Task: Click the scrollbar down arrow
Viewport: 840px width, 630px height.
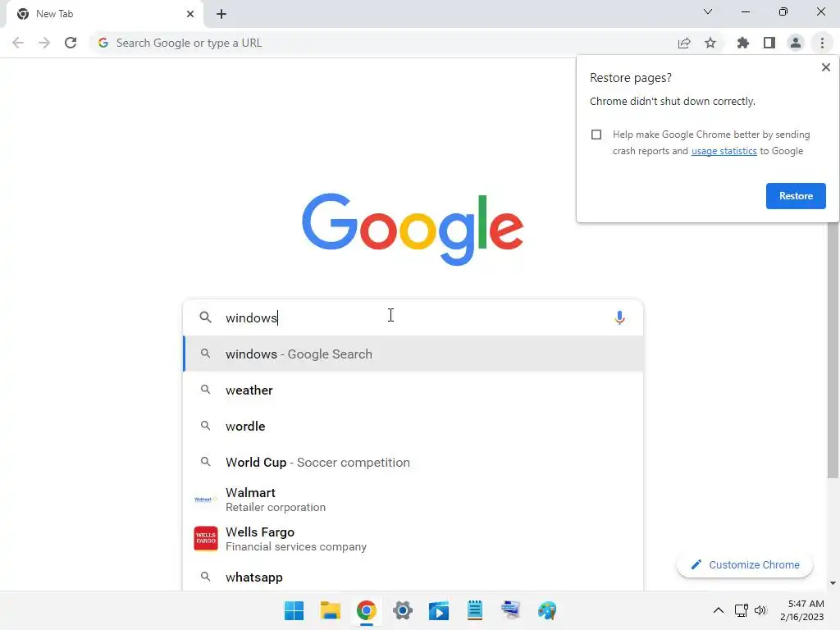Action: coord(833,583)
